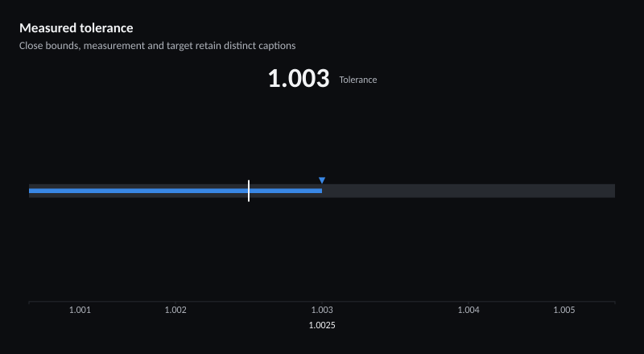Click the subtitle about close bounds
The width and height of the screenshot is (644, 354).
(157, 46)
